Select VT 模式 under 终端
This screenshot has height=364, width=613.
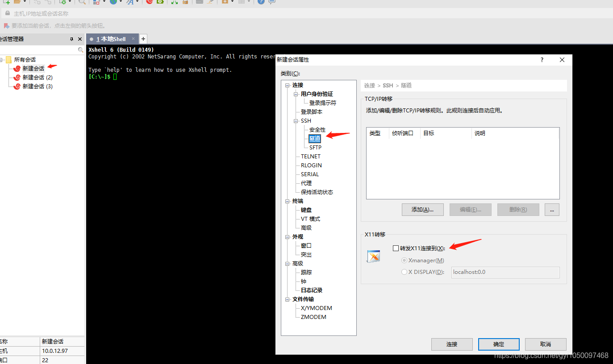click(x=310, y=219)
